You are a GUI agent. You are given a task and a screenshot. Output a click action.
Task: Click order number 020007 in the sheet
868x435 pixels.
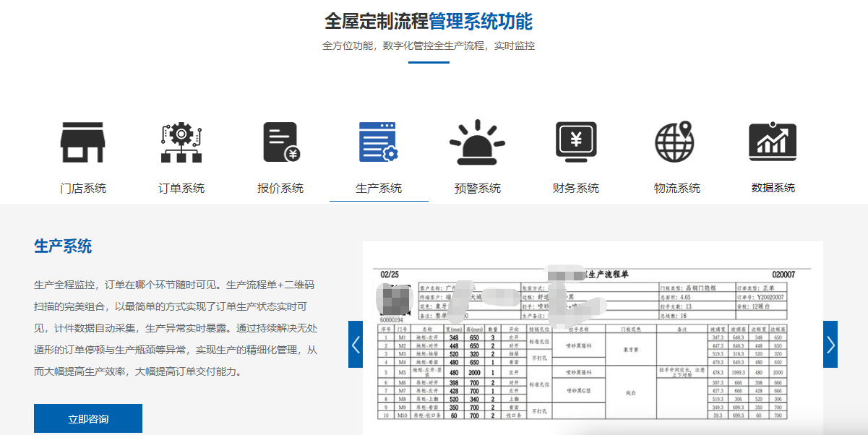[783, 275]
